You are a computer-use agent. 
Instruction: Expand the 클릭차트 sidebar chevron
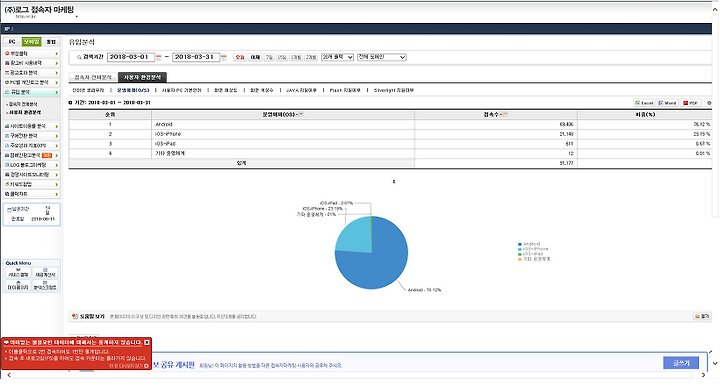tap(56, 194)
